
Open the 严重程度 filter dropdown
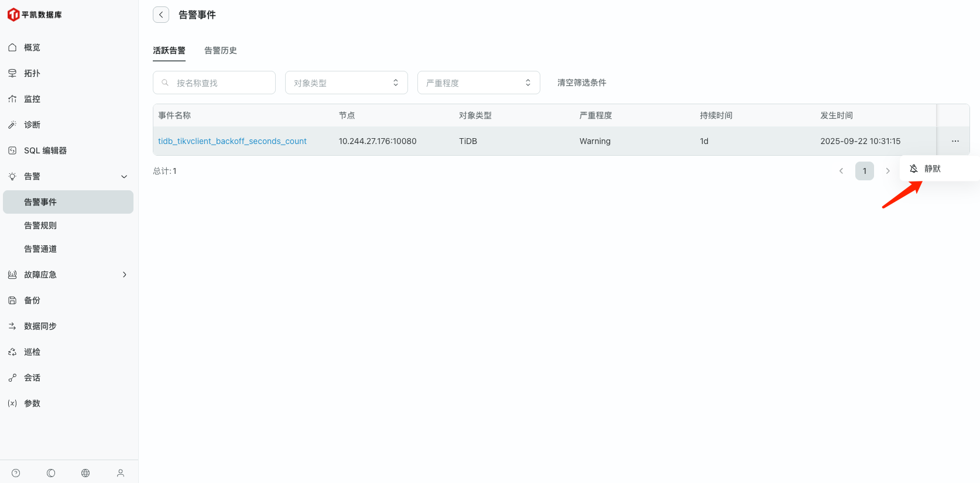478,83
